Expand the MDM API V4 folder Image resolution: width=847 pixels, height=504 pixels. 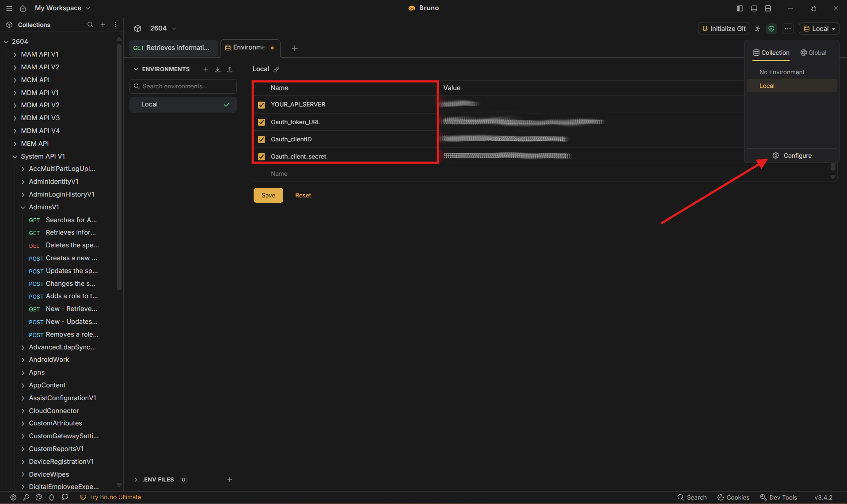15,131
